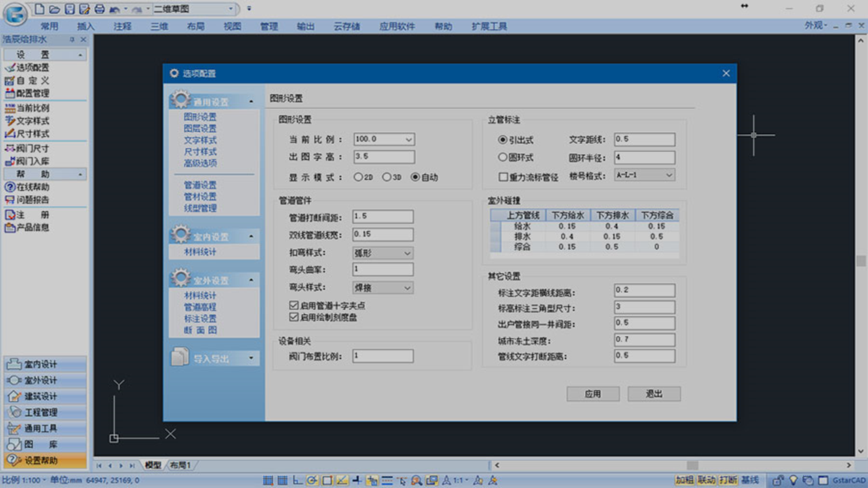Open the 弯头样式 dropdown
The height and width of the screenshot is (488, 868).
coord(407,288)
